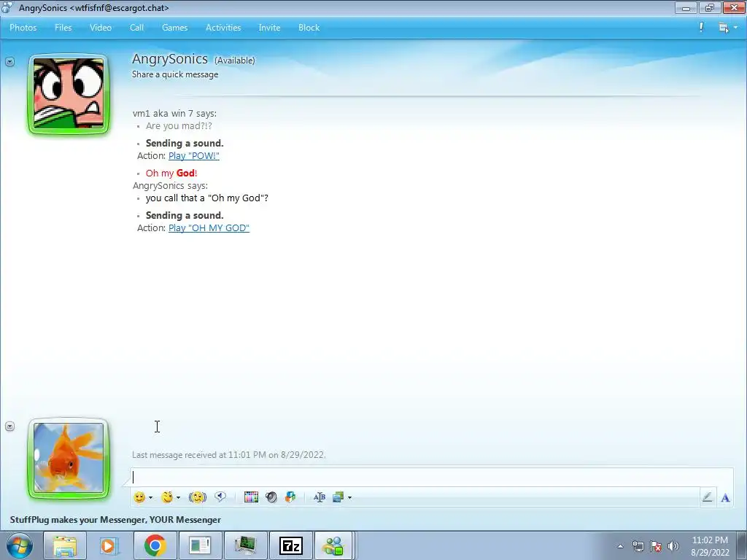Click the red "Oh my God!" message
This screenshot has height=560, width=747.
point(171,174)
